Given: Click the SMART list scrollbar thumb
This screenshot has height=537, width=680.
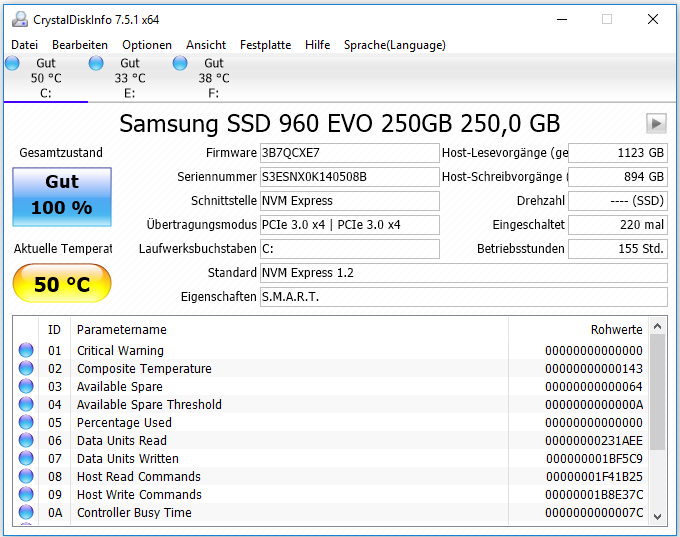Looking at the screenshot, I should click(657, 392).
